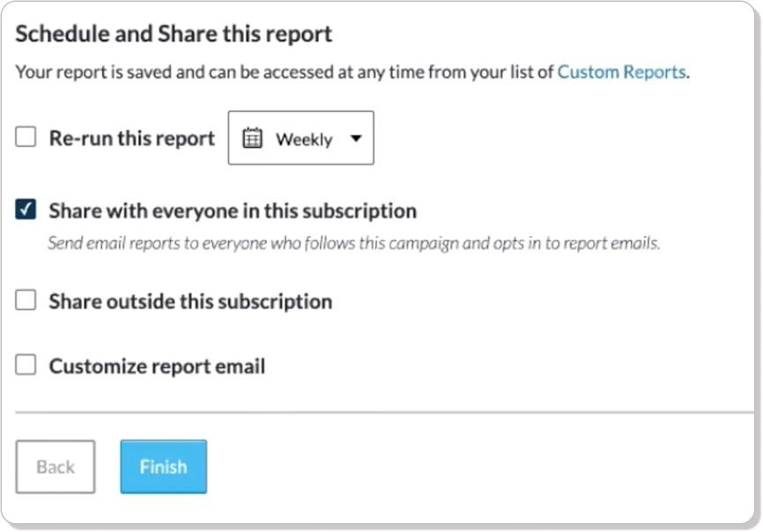Expand the Weekly dropdown arrow

click(356, 138)
